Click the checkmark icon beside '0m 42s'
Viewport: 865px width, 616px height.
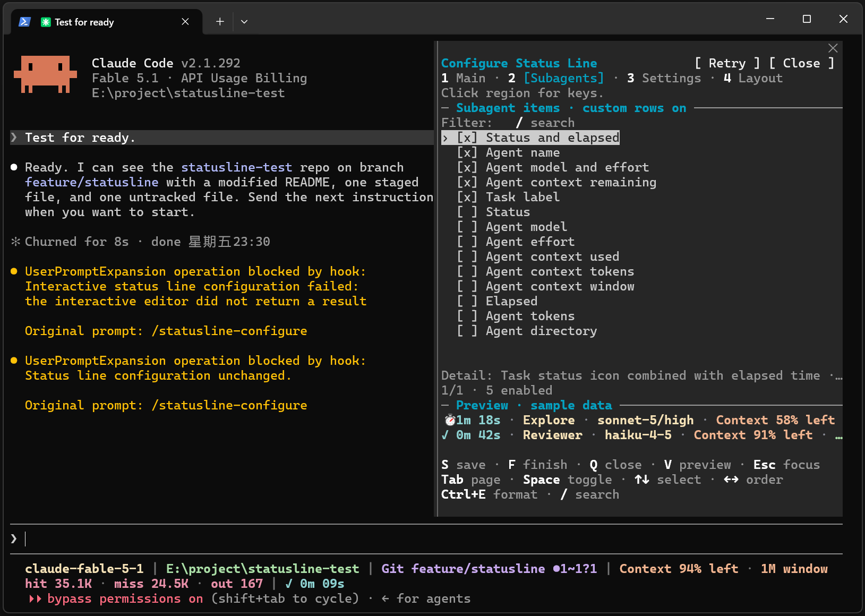click(x=445, y=435)
